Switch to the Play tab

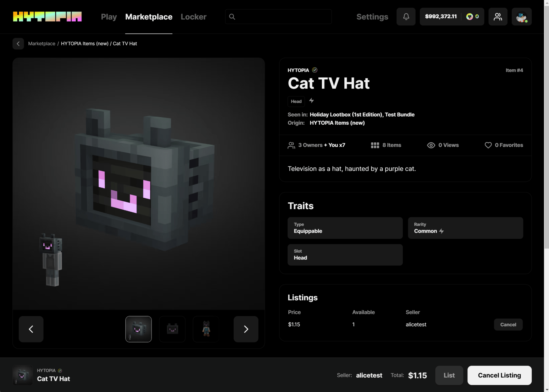109,17
